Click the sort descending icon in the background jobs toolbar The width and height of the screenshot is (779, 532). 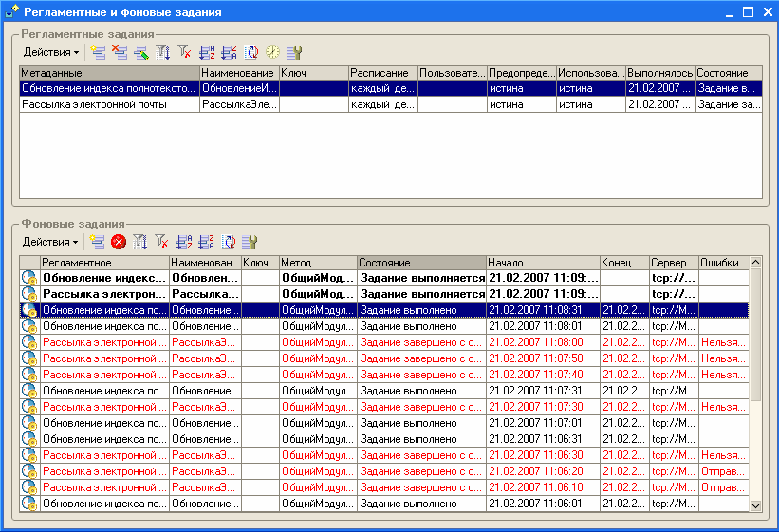206,242
